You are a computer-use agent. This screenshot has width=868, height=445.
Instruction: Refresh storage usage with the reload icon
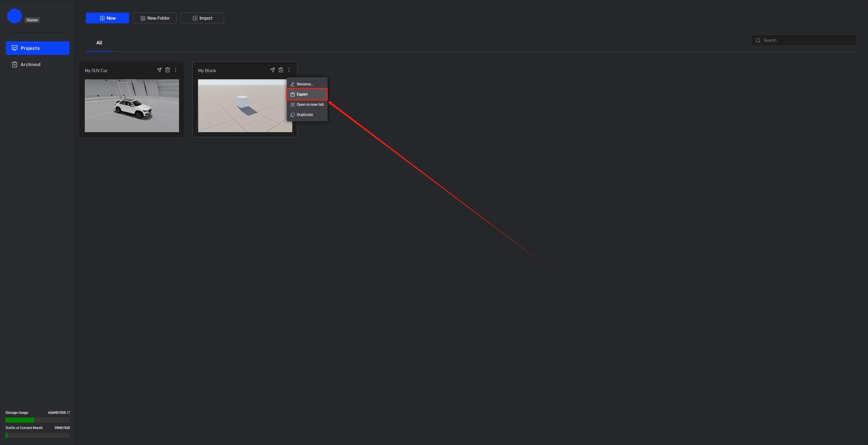point(68,412)
